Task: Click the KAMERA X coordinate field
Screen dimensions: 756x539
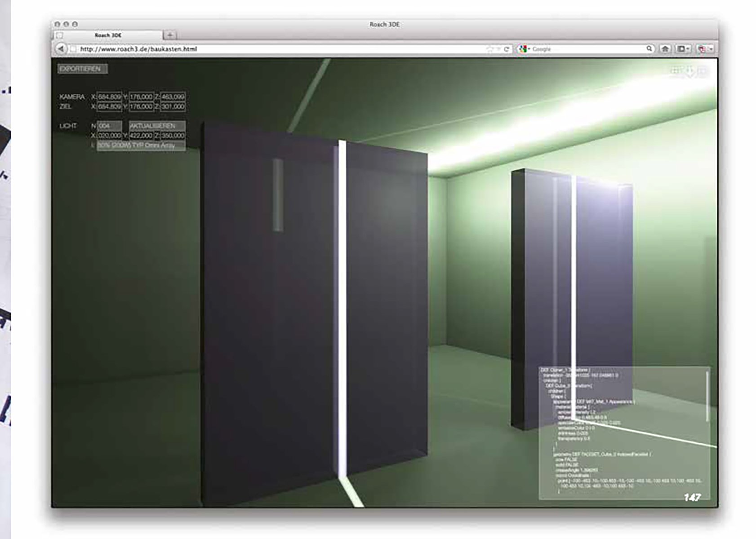Action: 109,97
